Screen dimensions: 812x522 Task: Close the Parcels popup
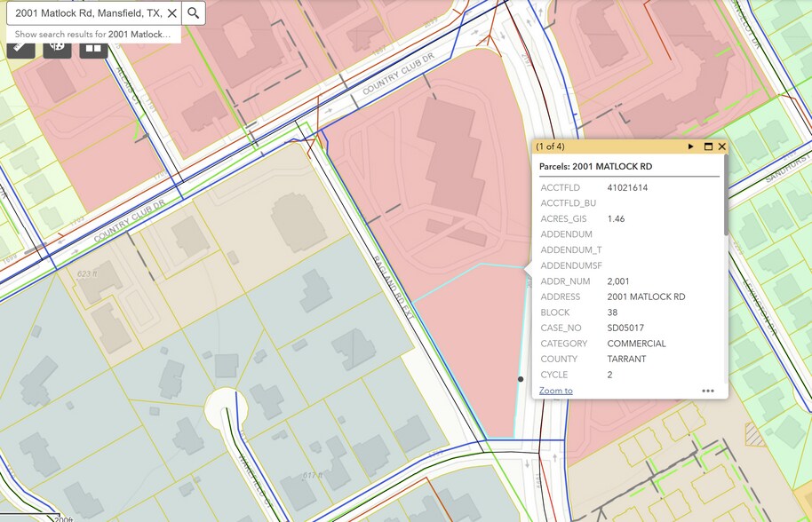[x=722, y=146]
